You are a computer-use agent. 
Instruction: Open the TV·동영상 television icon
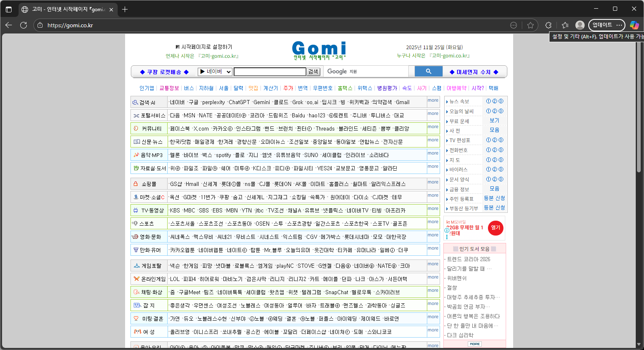click(135, 210)
